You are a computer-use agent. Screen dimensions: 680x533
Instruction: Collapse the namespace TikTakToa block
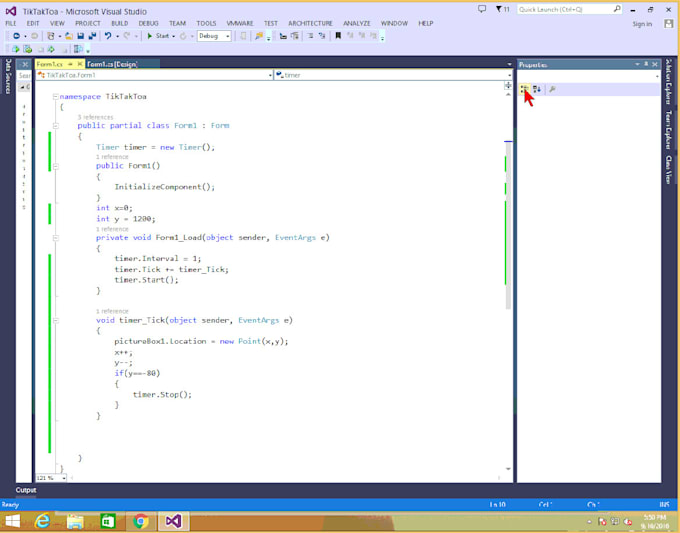coord(56,97)
